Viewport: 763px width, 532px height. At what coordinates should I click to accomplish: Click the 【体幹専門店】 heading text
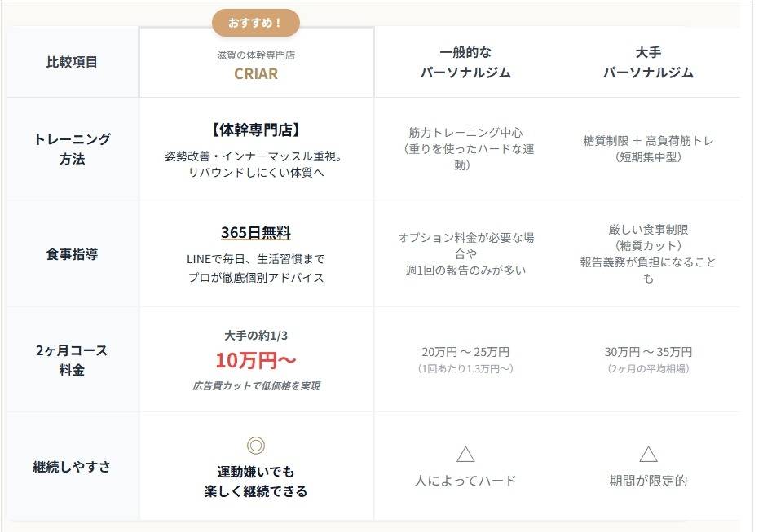pyautogui.click(x=256, y=130)
